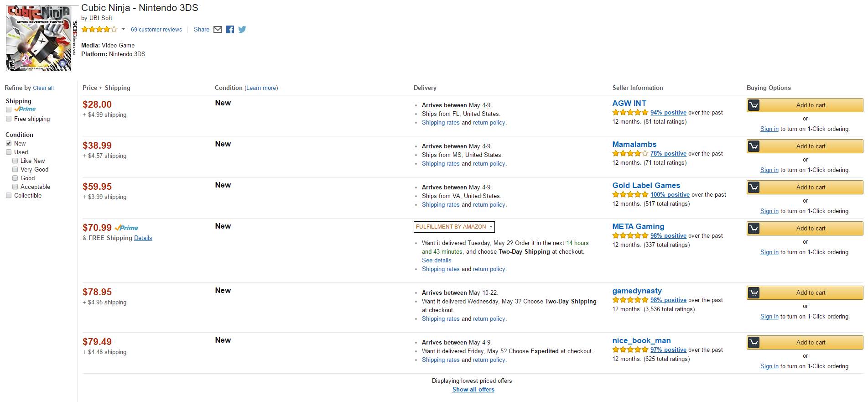Uncheck the New condition filter

(9, 144)
